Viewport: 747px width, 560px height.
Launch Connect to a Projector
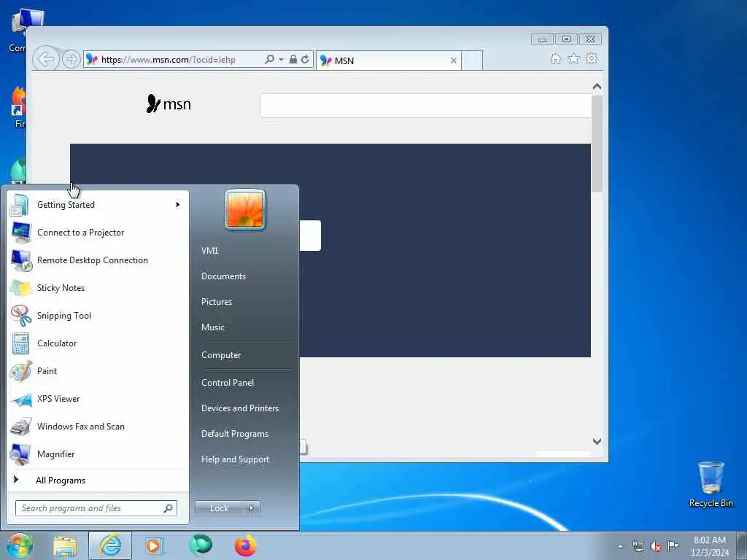[98, 233]
